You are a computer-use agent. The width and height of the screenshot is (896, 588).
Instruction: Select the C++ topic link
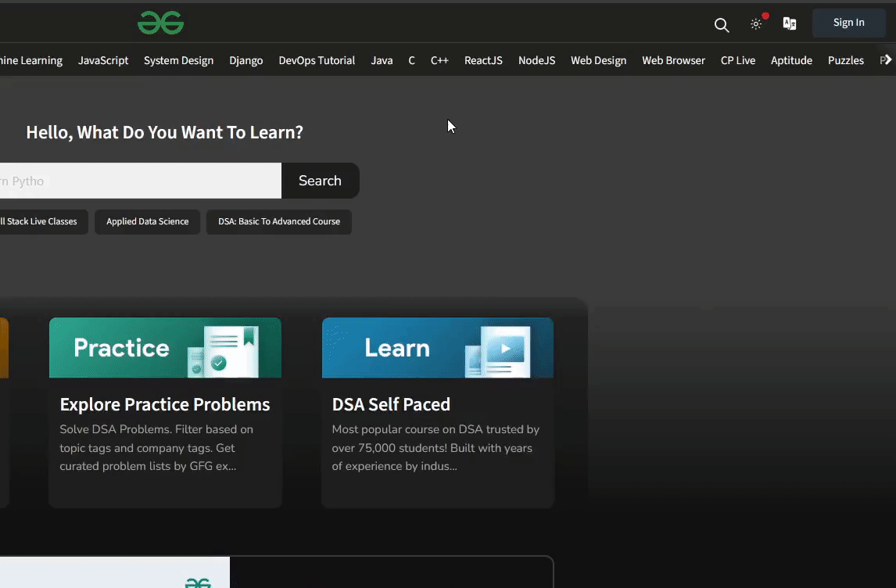[439, 60]
